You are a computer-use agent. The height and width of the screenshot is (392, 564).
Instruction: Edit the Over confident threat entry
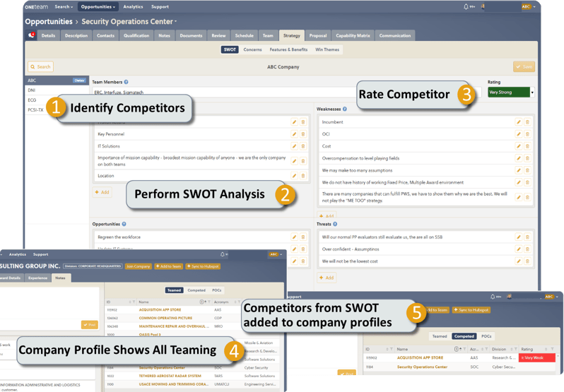point(519,249)
